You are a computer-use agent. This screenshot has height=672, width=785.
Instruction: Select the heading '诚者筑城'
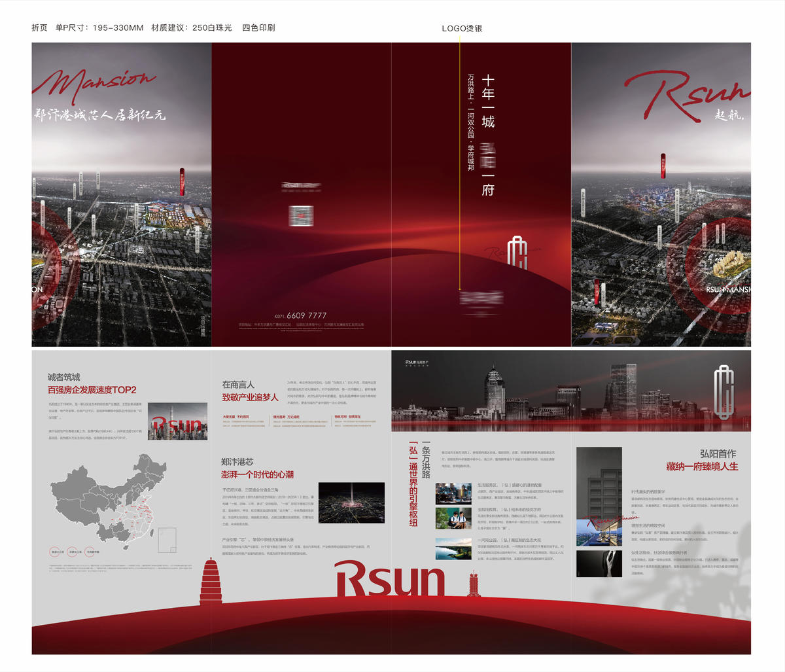(63, 377)
